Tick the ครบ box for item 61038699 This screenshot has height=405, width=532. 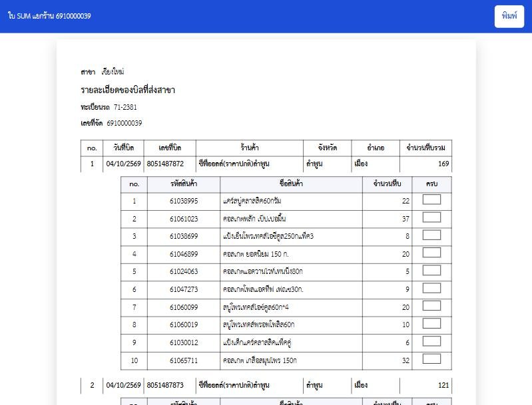pyautogui.click(x=431, y=235)
